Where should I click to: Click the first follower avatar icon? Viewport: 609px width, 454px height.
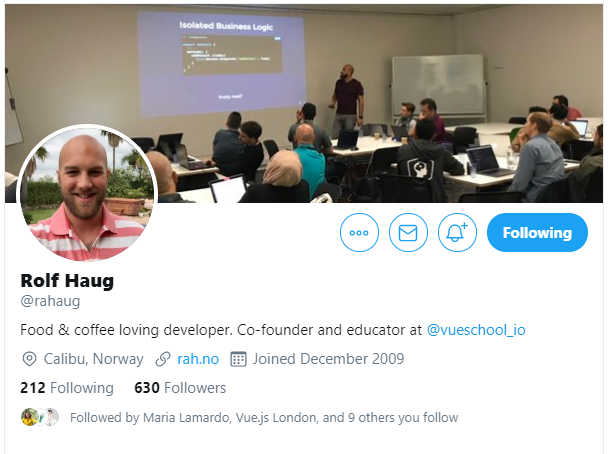click(x=29, y=417)
